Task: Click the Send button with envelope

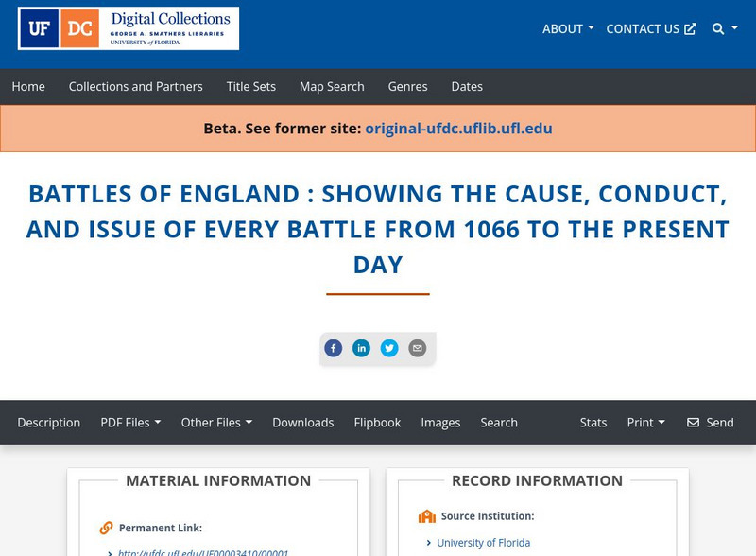Action: [711, 423]
